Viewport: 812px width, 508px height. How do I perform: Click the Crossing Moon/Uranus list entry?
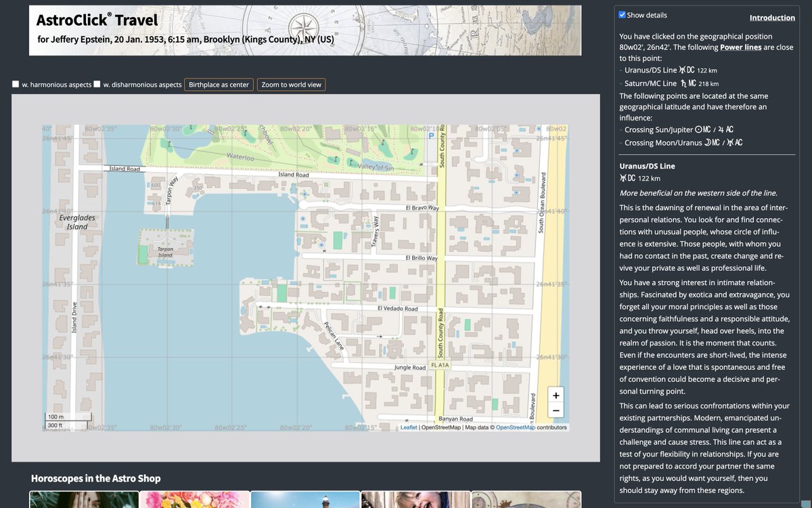[683, 142]
